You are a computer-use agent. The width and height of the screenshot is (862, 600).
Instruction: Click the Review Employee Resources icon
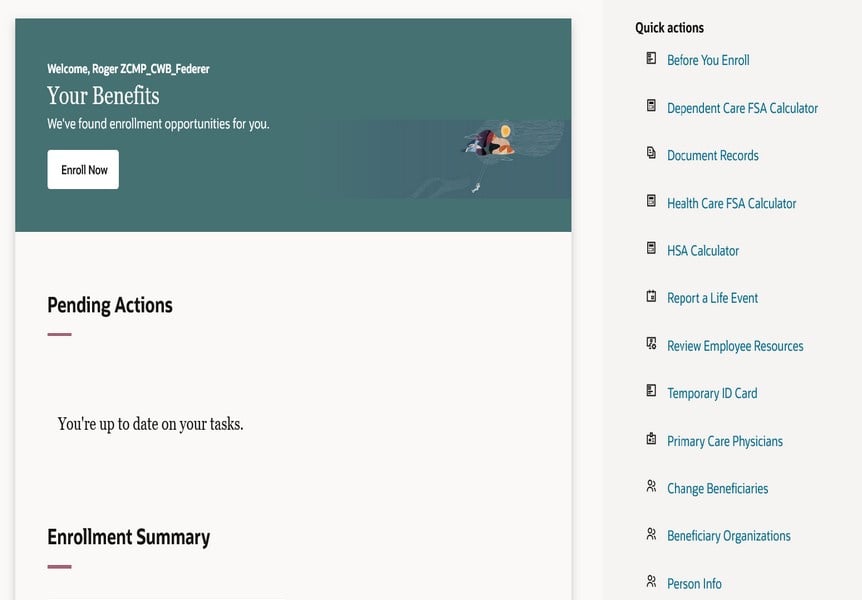point(650,343)
